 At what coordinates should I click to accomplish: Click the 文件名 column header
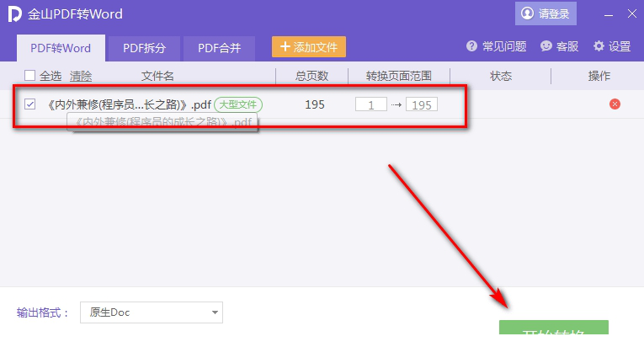point(157,76)
